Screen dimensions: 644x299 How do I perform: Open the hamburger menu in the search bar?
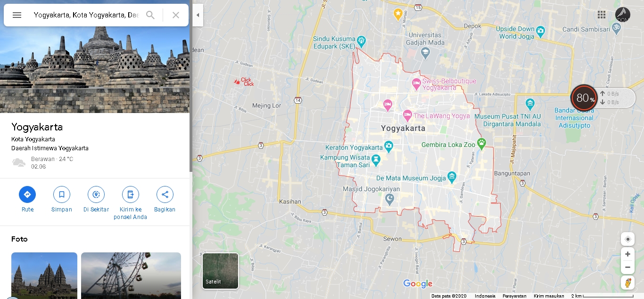point(17,15)
